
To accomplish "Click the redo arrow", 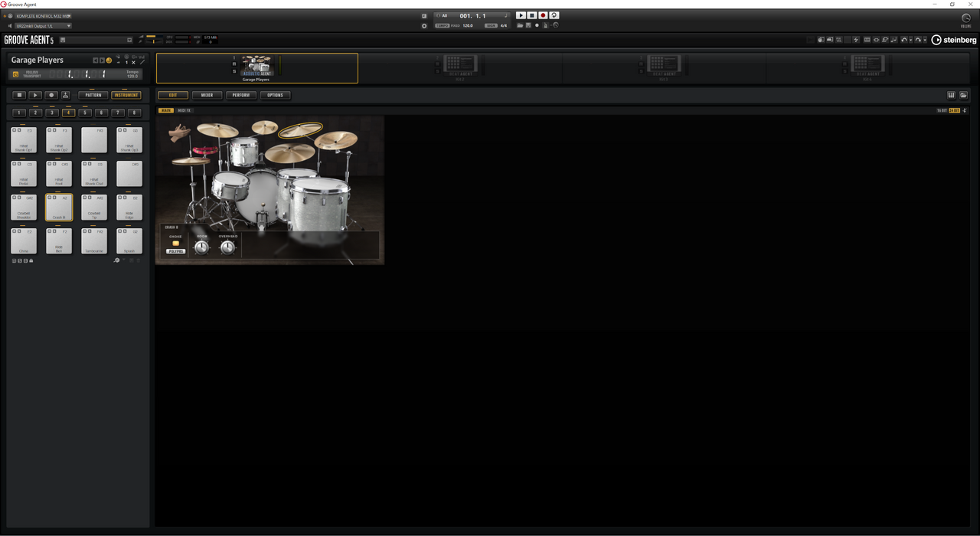I will 918,40.
